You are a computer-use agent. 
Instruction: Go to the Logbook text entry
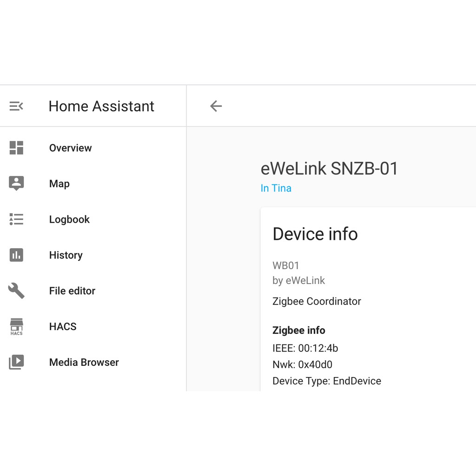pyautogui.click(x=69, y=219)
